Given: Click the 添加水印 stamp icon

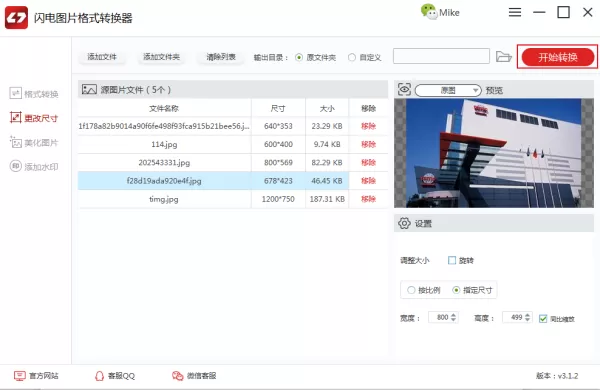Looking at the screenshot, I should [15, 166].
